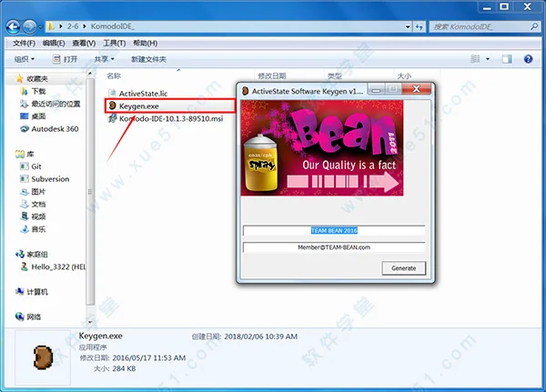The width and height of the screenshot is (546, 392).
Task: Click the Keygen.exe preview icon in details pane
Action: pos(43,357)
